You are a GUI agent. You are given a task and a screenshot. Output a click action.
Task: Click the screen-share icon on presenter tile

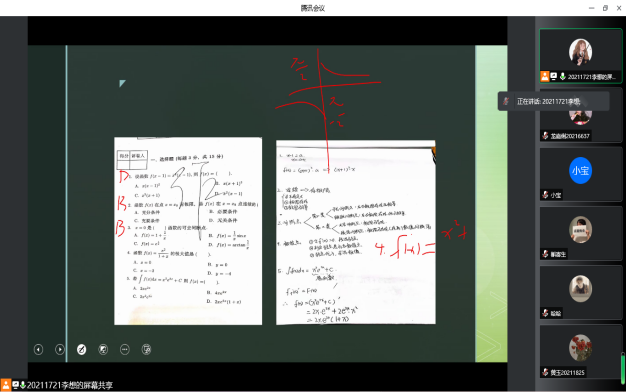coord(554,76)
